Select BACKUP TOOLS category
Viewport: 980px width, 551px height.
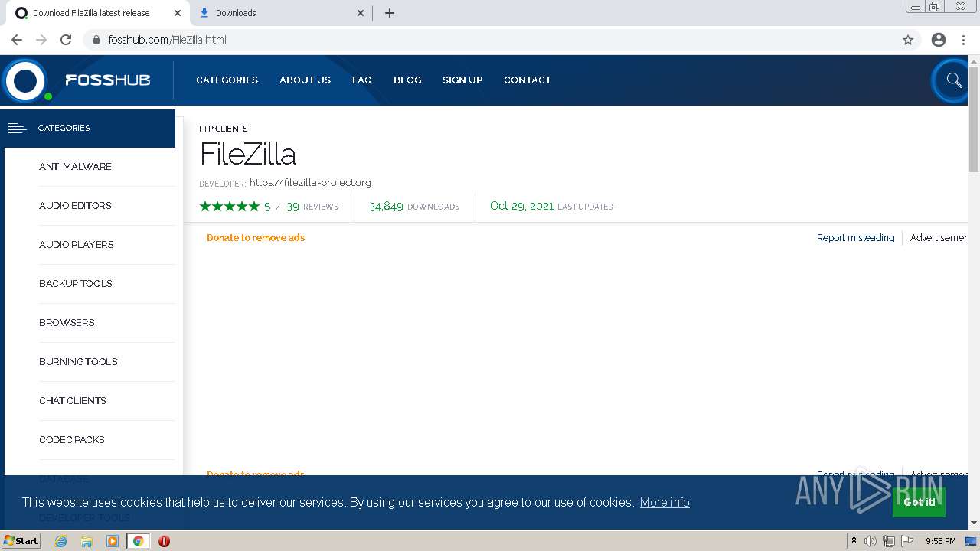[76, 284]
